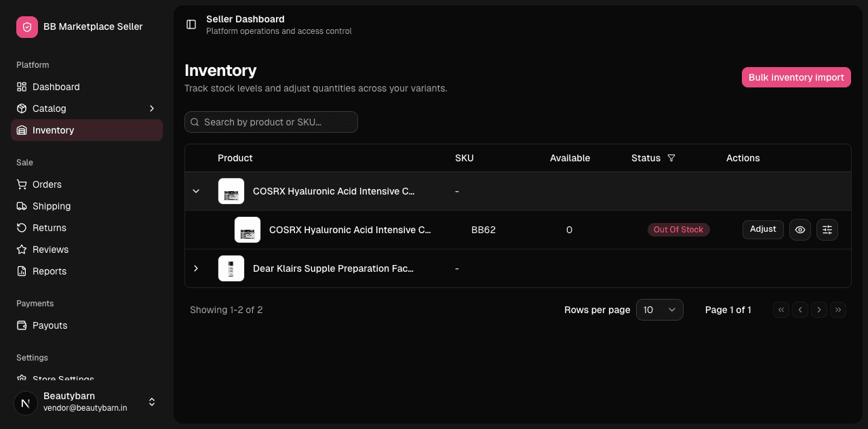This screenshot has height=429, width=868.
Task: Select Inventory in the sidebar
Action: point(87,130)
